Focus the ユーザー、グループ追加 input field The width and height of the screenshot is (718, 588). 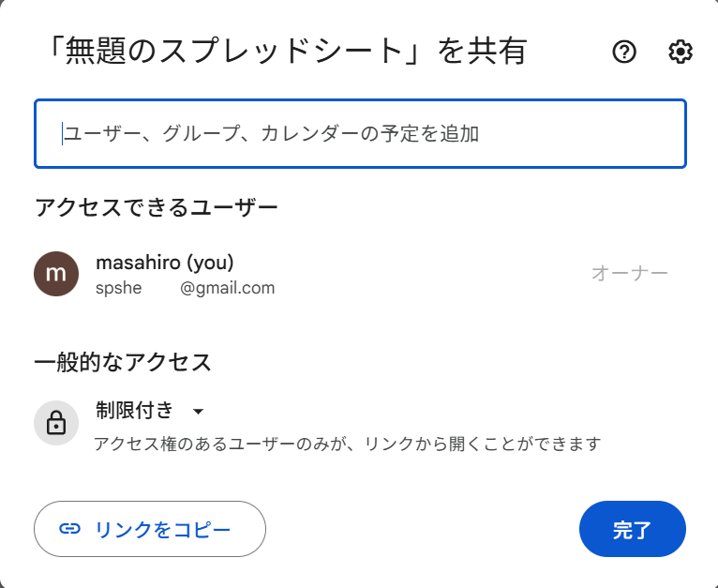click(x=360, y=134)
